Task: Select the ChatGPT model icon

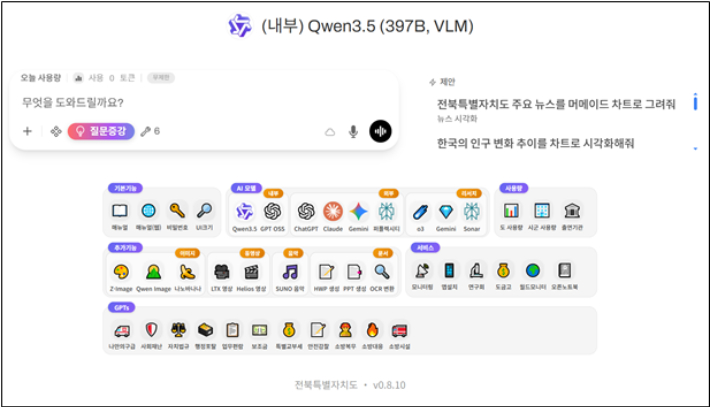Action: click(306, 212)
